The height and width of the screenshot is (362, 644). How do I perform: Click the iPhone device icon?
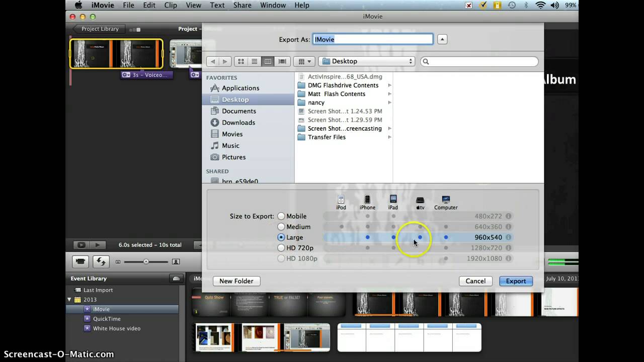(367, 200)
